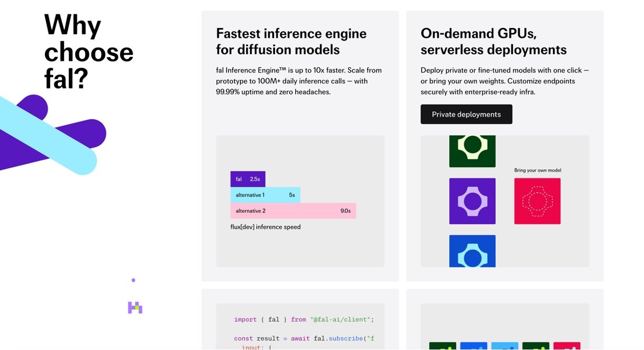Viewport: 644px width, 350px height.
Task: Click the flux[dev] inference speed caption
Action: point(266,227)
